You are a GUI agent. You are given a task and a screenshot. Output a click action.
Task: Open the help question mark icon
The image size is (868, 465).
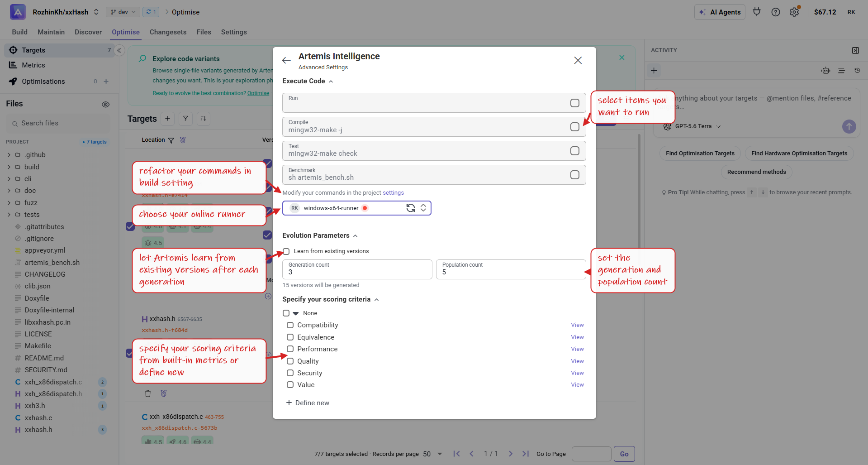click(x=776, y=12)
